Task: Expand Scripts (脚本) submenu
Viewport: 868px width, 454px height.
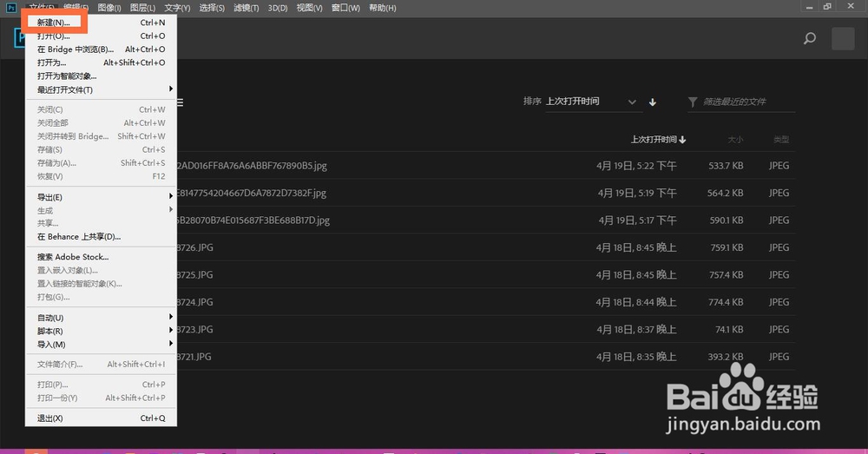Action: pos(101,331)
